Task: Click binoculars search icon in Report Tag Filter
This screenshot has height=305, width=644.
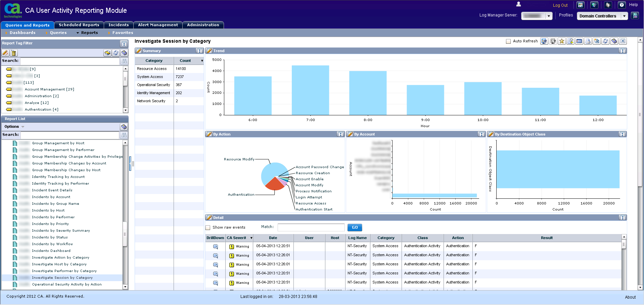Action: click(124, 61)
